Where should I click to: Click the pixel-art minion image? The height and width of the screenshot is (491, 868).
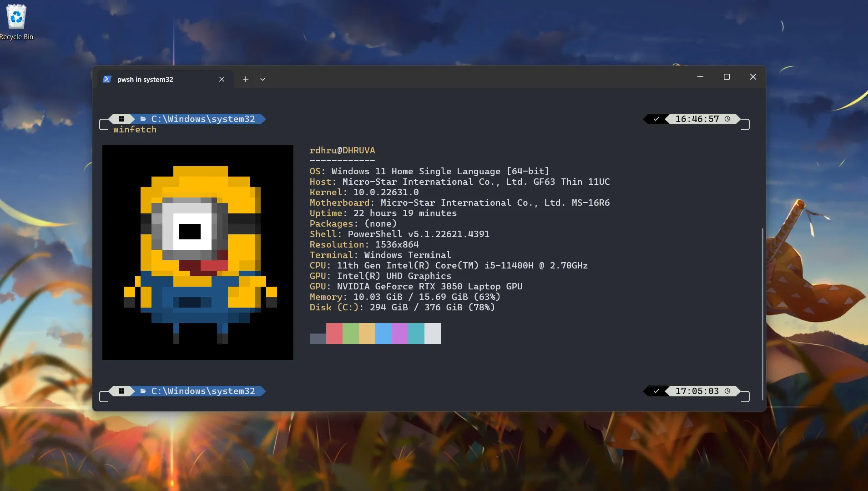click(198, 253)
